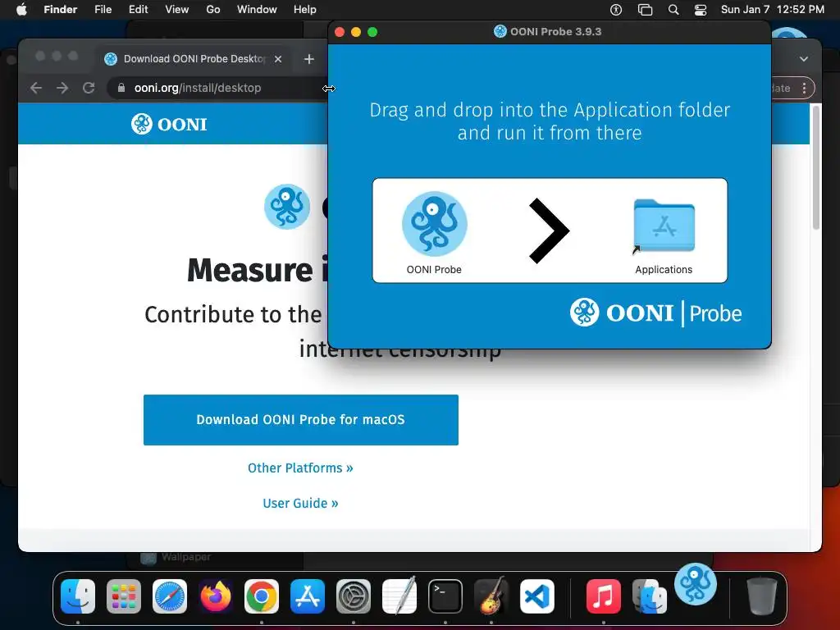
Task: Open the Edit menu
Action: click(x=138, y=10)
